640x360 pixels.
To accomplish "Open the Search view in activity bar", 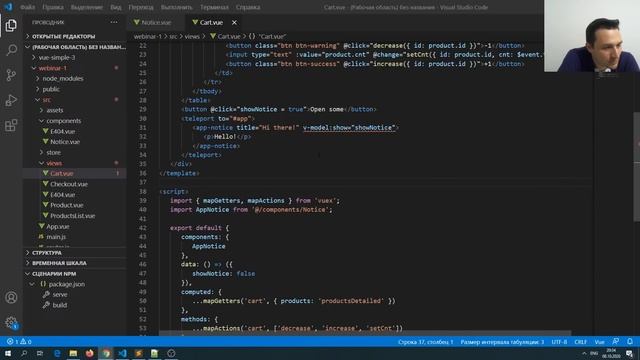I will coord(11,50).
